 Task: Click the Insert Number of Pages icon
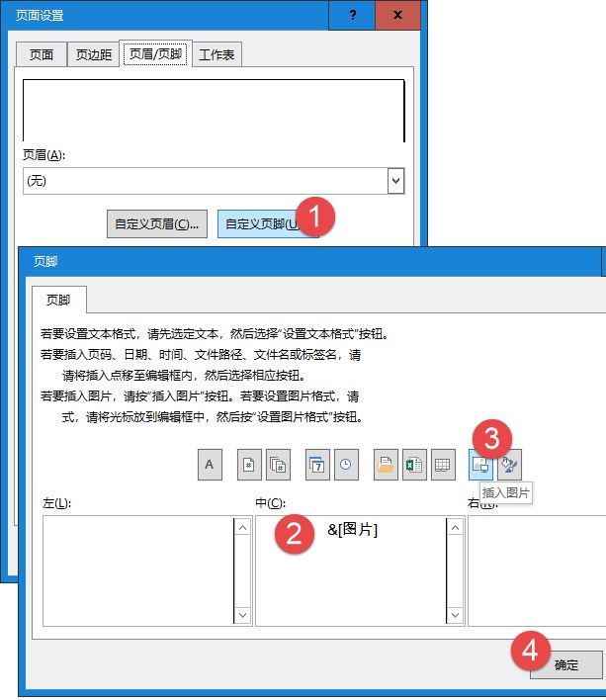point(278,465)
